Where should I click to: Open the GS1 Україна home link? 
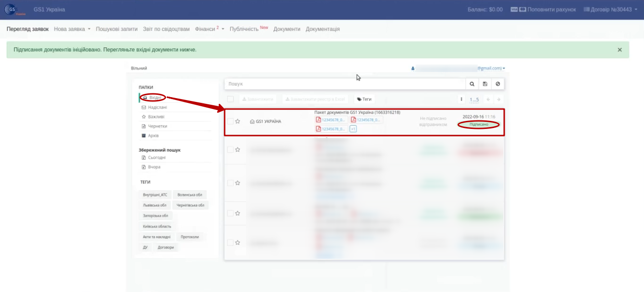pyautogui.click(x=49, y=9)
